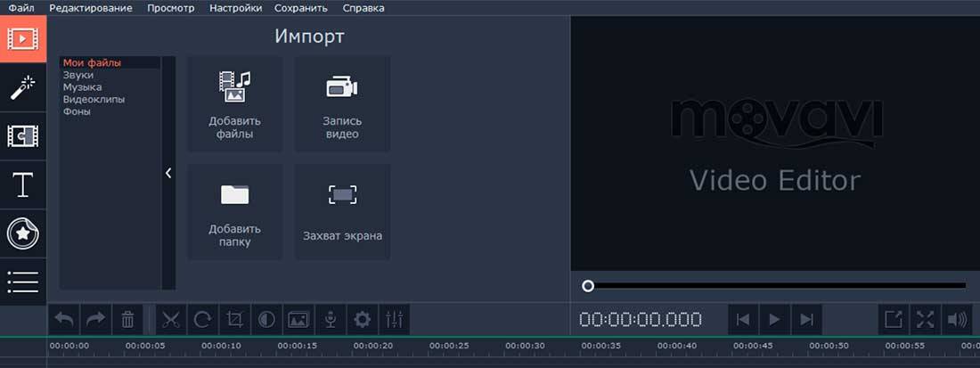Select the Titles text tool
The image size is (980, 368).
(x=22, y=185)
